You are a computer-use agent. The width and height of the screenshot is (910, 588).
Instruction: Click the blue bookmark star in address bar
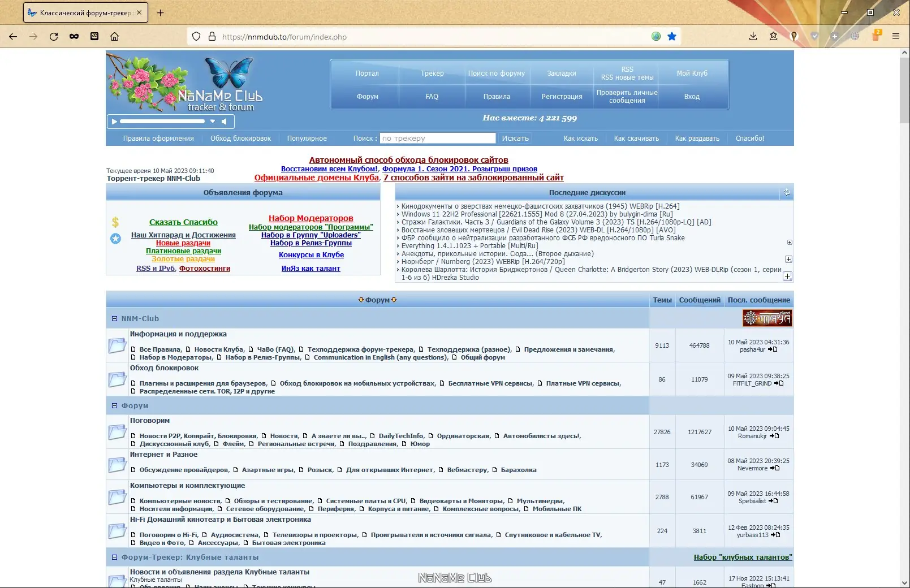[x=672, y=37]
